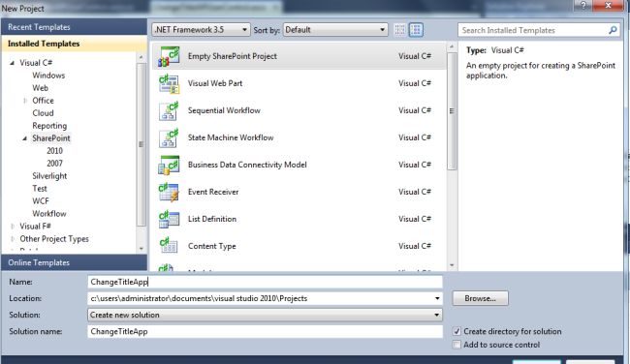Select the Content Type template icon
The width and height of the screenshot is (630, 364).
tap(169, 246)
